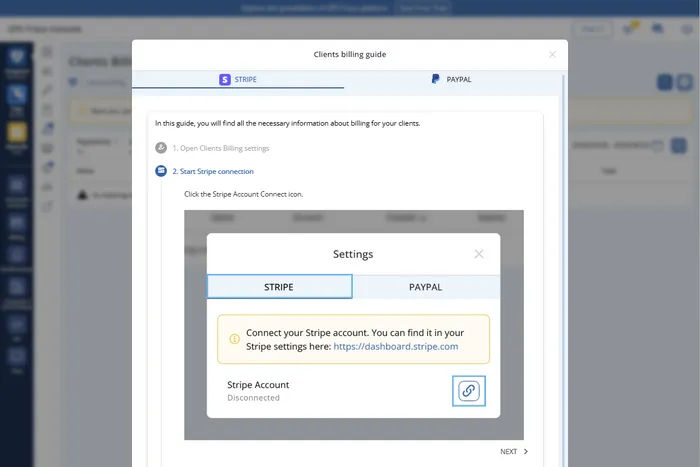Click the blue step 2 circle icon
Viewport: 700px width, 467px height.
click(x=161, y=171)
